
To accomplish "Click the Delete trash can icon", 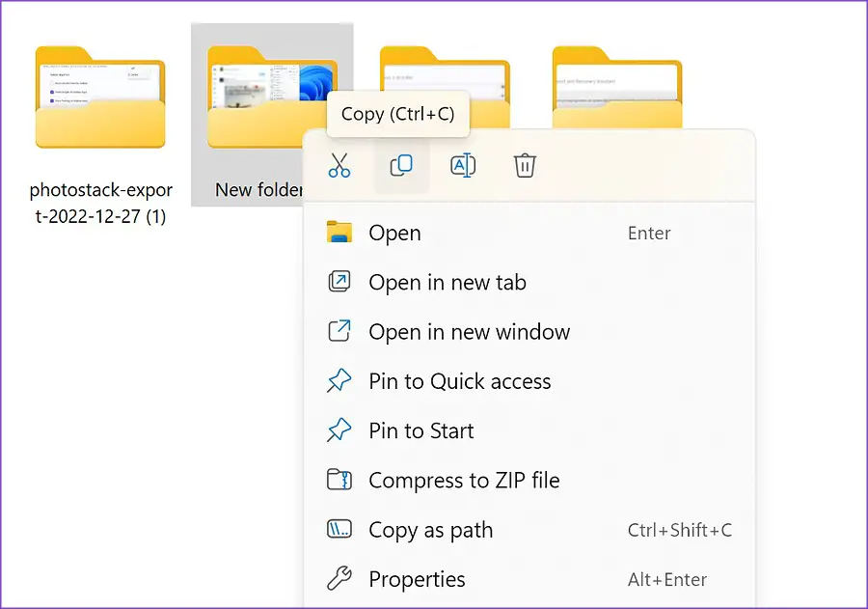I will [525, 166].
